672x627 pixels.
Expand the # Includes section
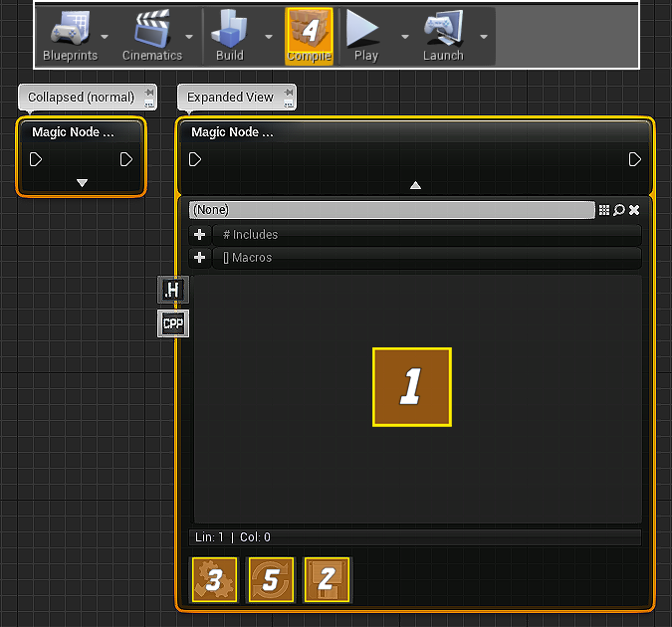pyautogui.click(x=200, y=235)
